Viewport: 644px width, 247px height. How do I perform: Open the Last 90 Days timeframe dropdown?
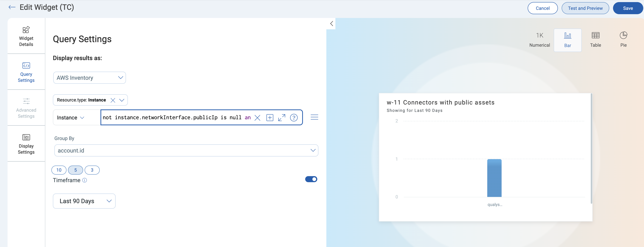click(x=84, y=201)
